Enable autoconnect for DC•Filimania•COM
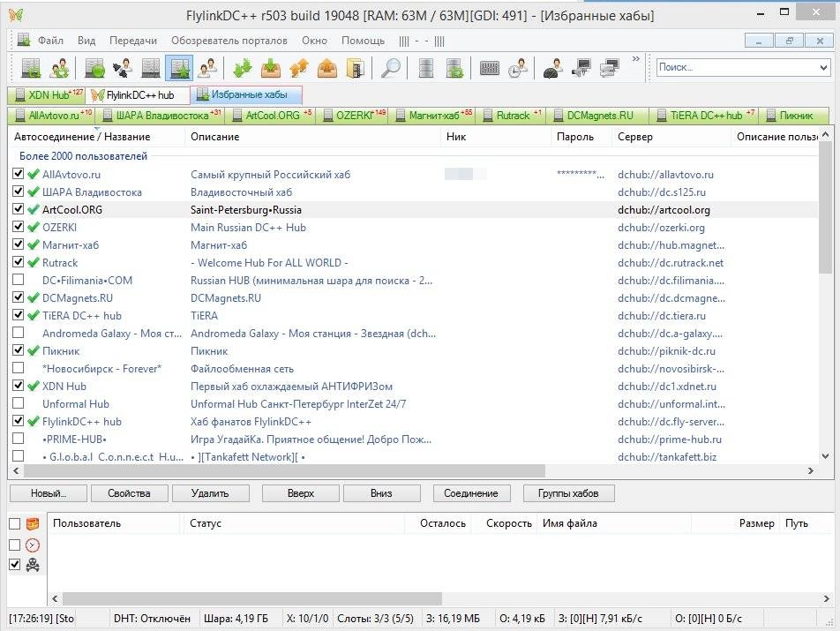 tap(19, 280)
